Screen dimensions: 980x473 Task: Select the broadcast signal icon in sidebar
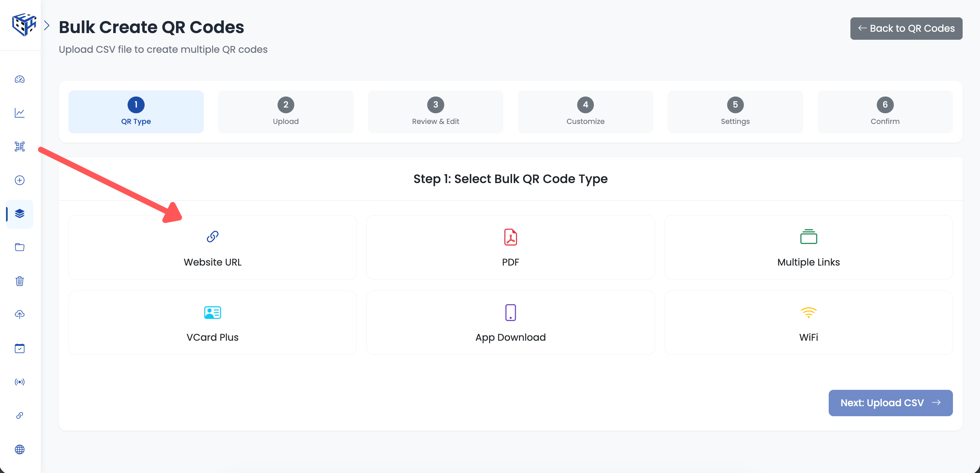tap(19, 382)
